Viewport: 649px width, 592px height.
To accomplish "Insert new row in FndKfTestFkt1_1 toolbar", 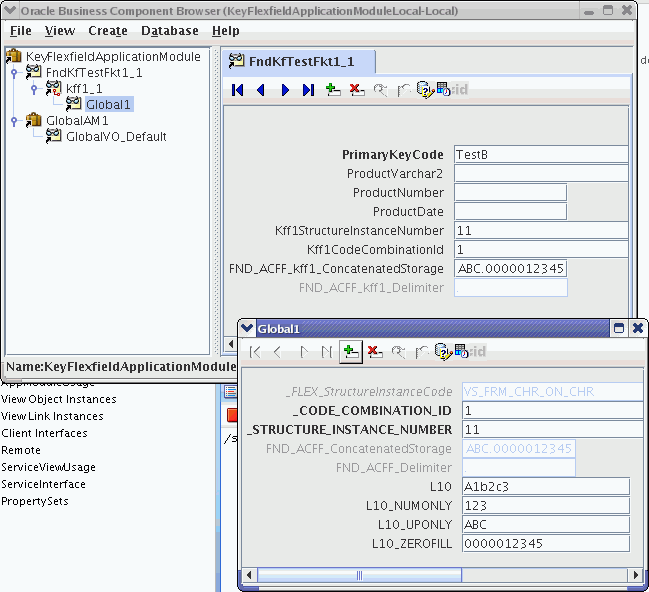I will click(333, 90).
